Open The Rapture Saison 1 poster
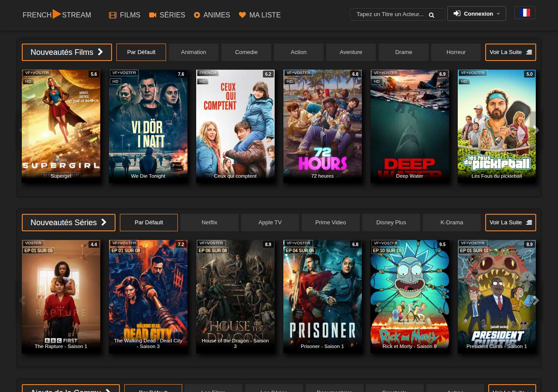558x392 pixels. (61, 296)
